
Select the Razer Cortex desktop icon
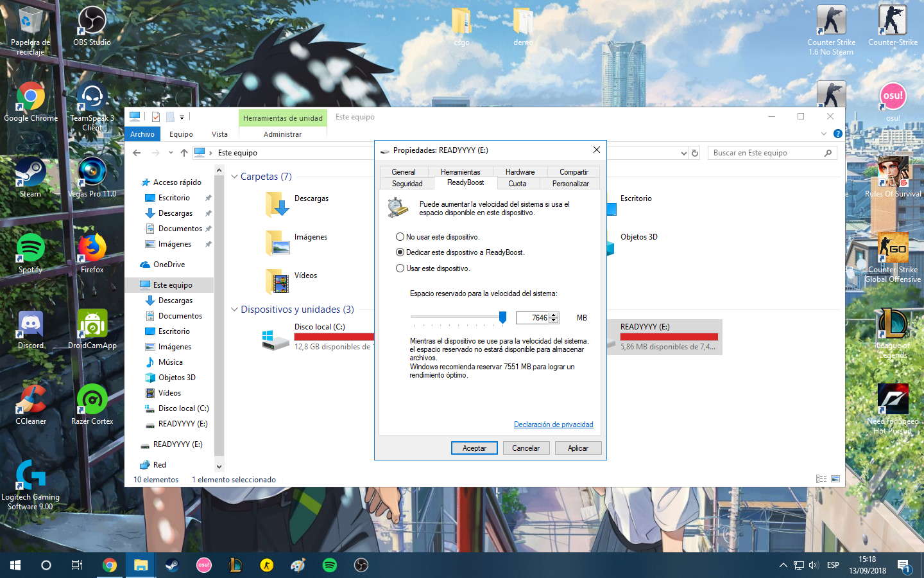(92, 405)
